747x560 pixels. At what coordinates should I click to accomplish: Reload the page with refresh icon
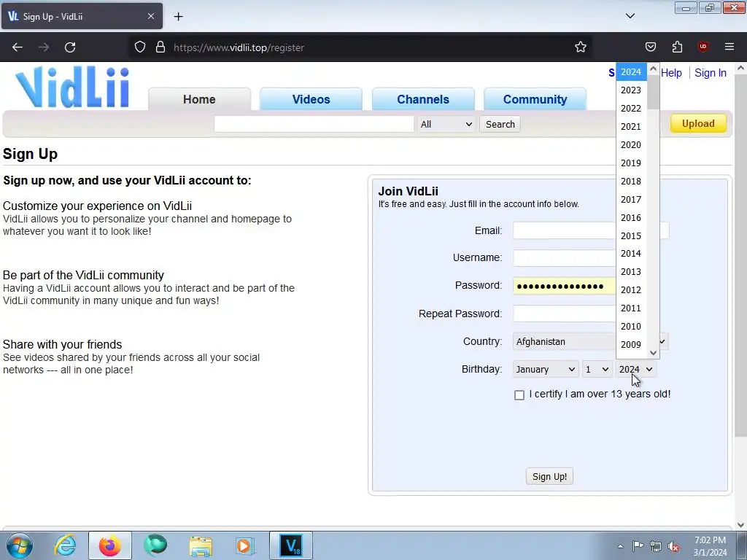[70, 47]
